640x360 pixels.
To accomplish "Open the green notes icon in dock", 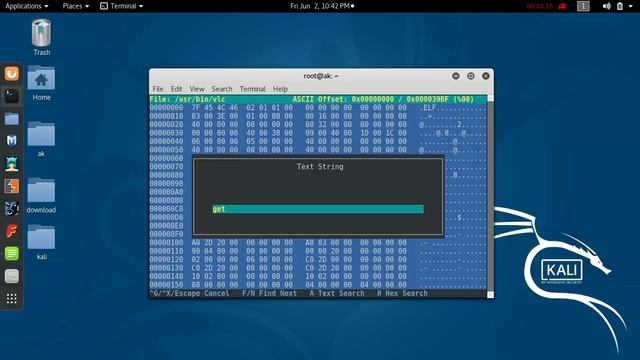I will click(11, 253).
